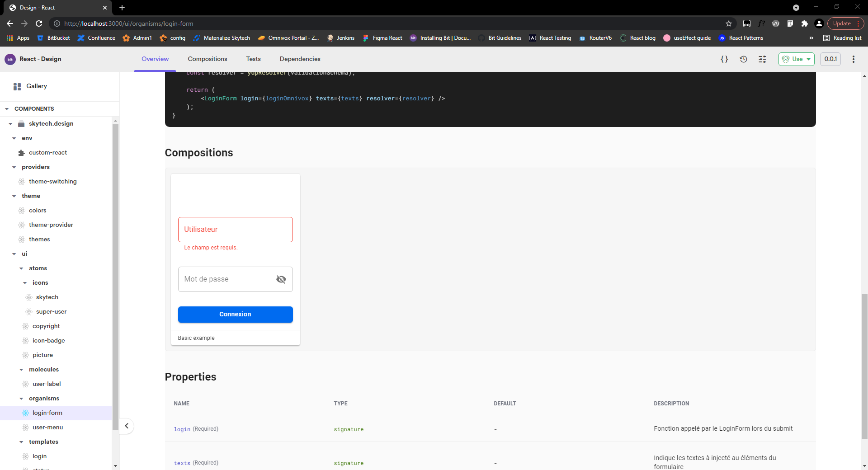This screenshot has height=470, width=868.
Task: Switch to the Dependencies tab
Action: [x=300, y=59]
